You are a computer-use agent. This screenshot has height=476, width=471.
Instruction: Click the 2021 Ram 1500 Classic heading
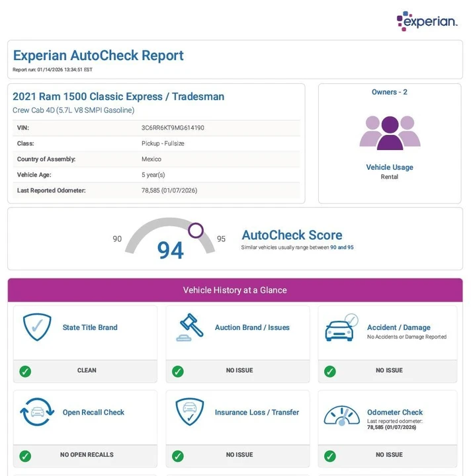118,97
